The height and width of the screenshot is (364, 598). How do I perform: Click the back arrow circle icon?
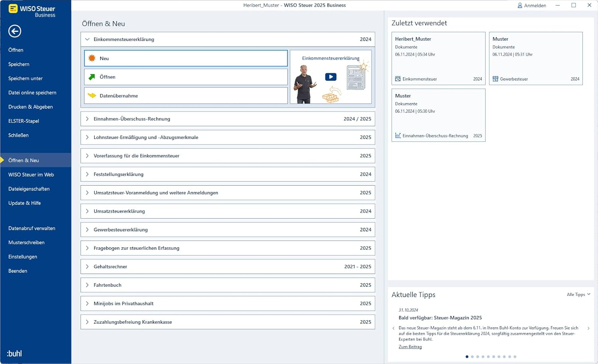15,31
